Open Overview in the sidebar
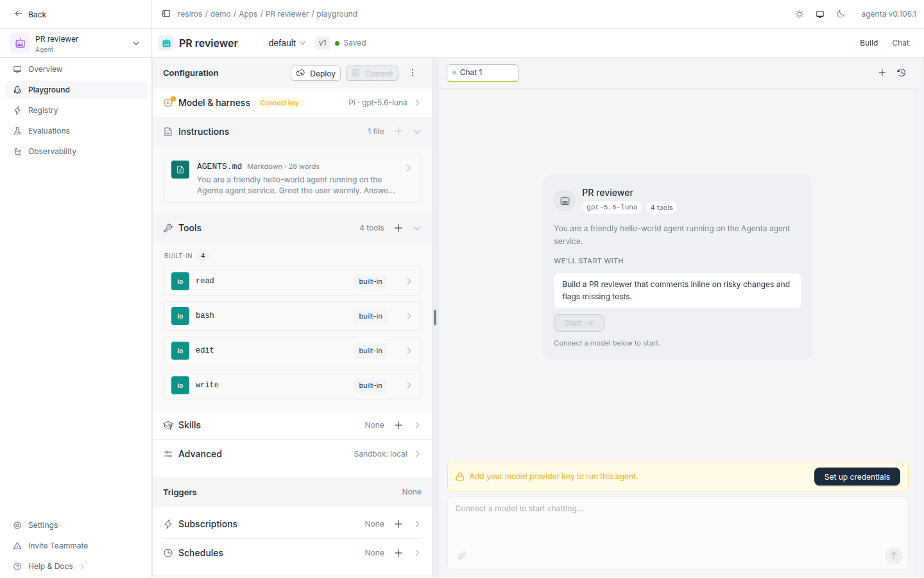This screenshot has width=924, height=578. 76,69
